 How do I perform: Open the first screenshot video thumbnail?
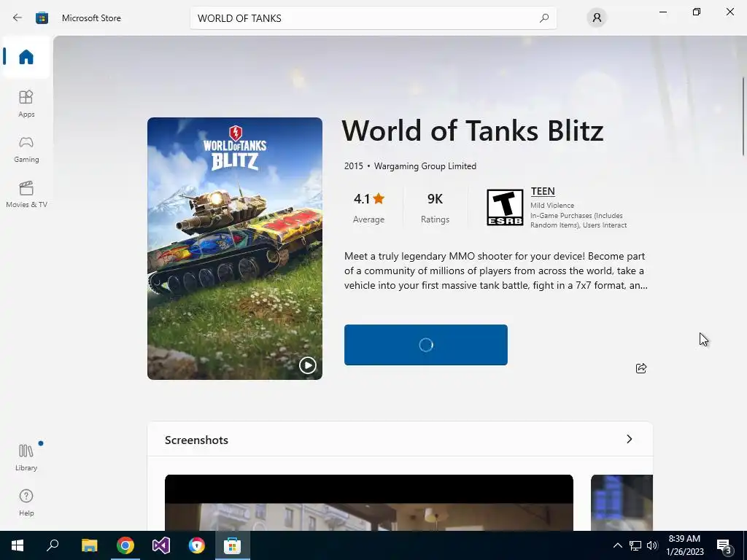point(368,502)
